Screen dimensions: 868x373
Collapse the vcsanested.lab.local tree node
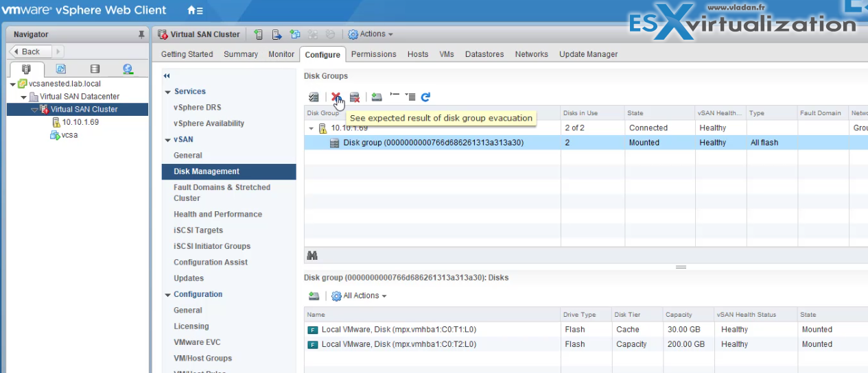pyautogui.click(x=13, y=84)
